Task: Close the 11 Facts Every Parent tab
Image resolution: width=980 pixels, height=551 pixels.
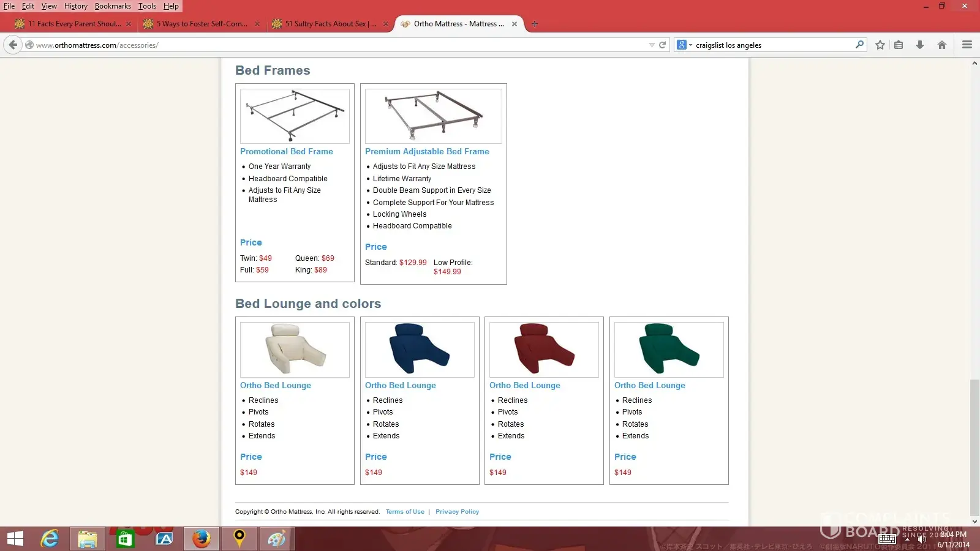Action: coord(128,24)
